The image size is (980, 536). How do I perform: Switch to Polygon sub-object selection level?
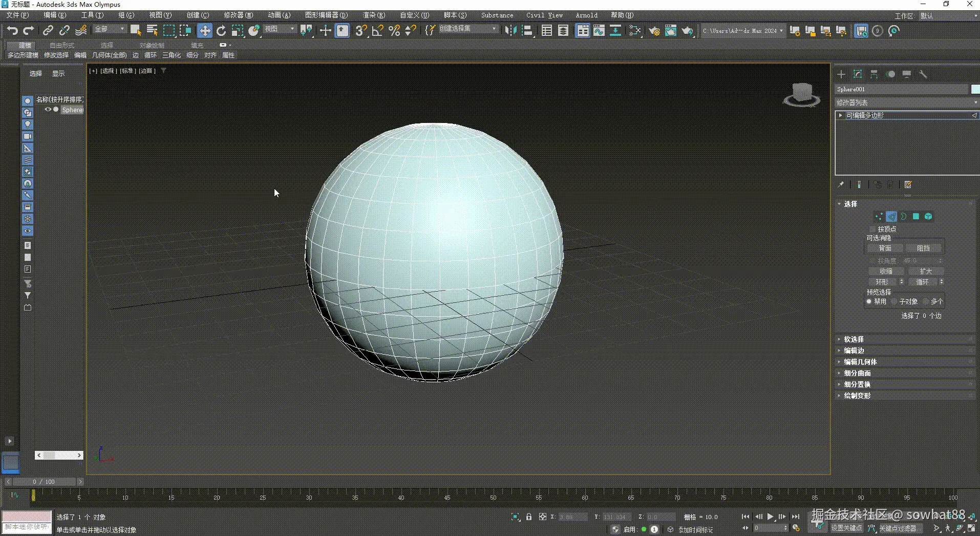[x=916, y=217]
